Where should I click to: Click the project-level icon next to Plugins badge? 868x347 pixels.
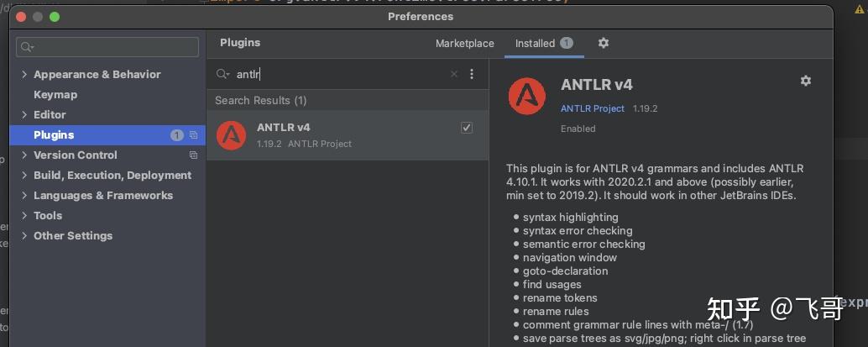click(193, 135)
